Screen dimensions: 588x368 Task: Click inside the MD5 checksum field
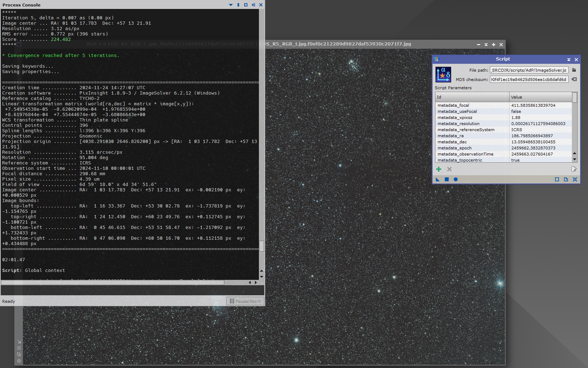(529, 79)
